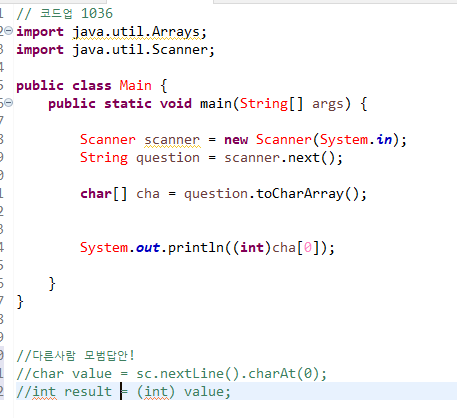The width and height of the screenshot is (457, 418).
Task: Click 'result' in the last comment line
Action: pos(88,392)
